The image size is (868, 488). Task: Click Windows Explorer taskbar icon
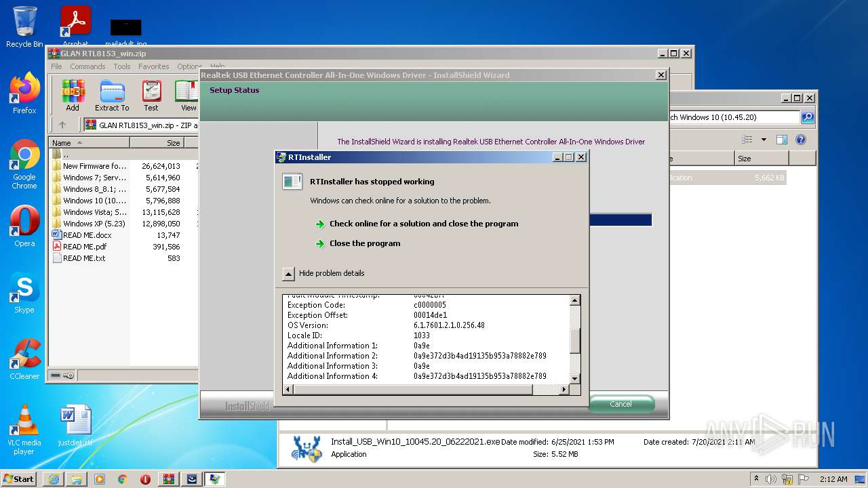pos(77,479)
